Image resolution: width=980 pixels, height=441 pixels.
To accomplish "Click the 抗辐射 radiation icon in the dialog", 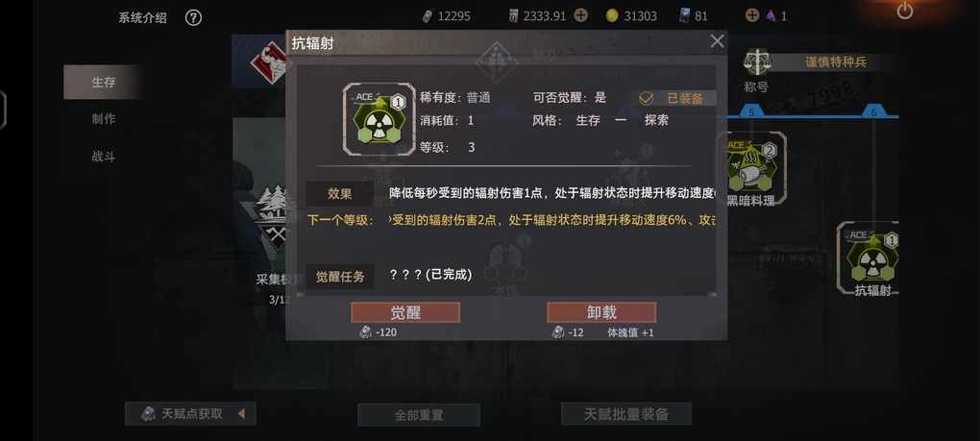I will click(x=379, y=118).
